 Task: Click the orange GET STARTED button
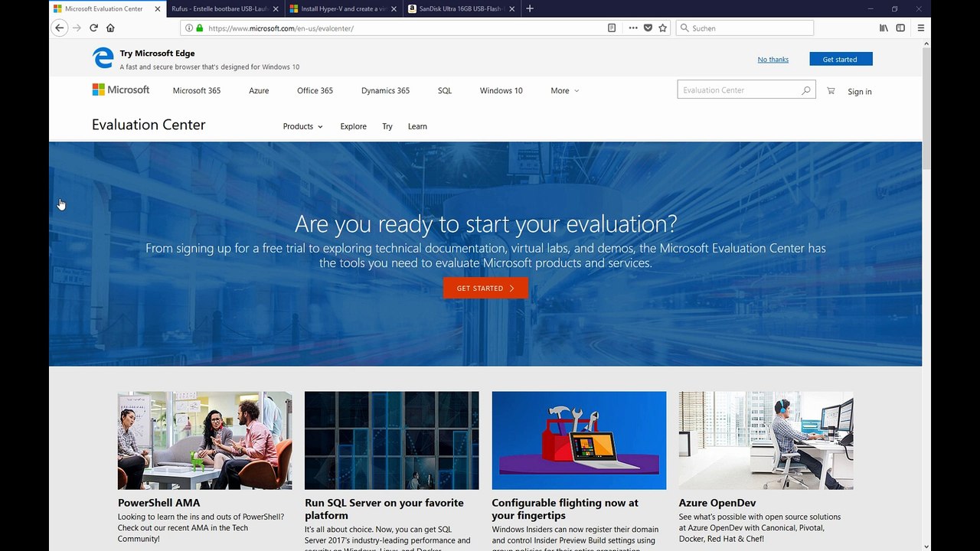tap(485, 288)
